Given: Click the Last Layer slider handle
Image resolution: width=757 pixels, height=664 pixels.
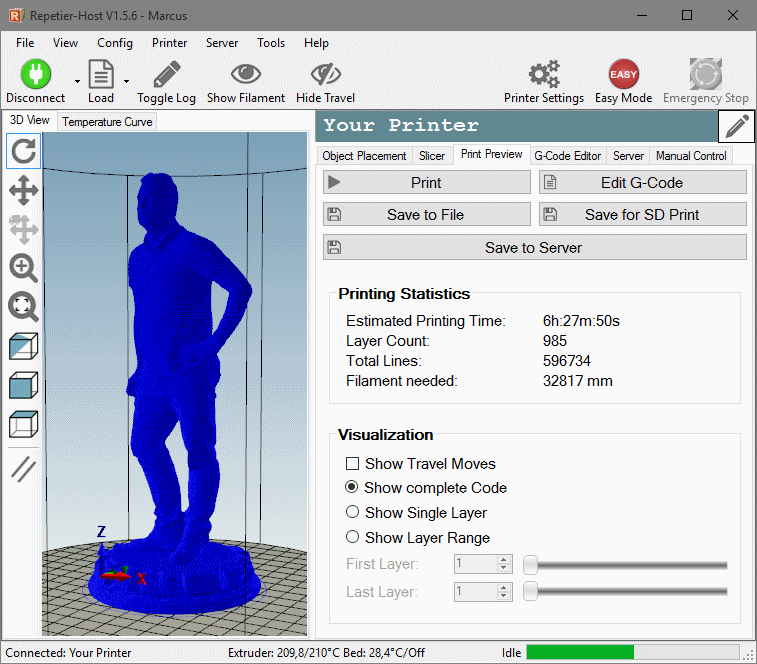Looking at the screenshot, I should point(531,591).
